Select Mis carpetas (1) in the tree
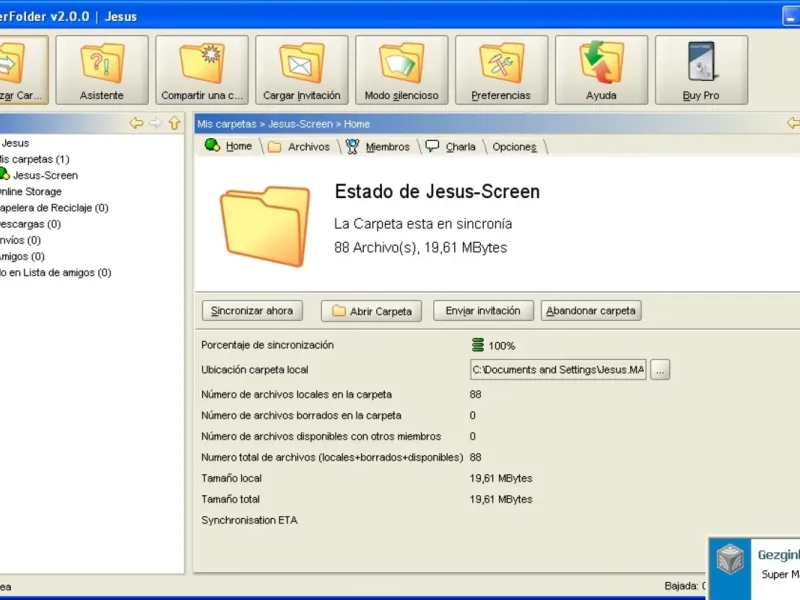The height and width of the screenshot is (600, 800). pos(34,159)
